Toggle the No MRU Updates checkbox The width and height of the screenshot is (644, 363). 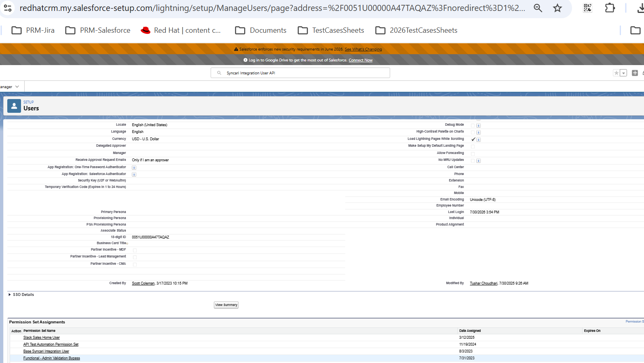473,161
